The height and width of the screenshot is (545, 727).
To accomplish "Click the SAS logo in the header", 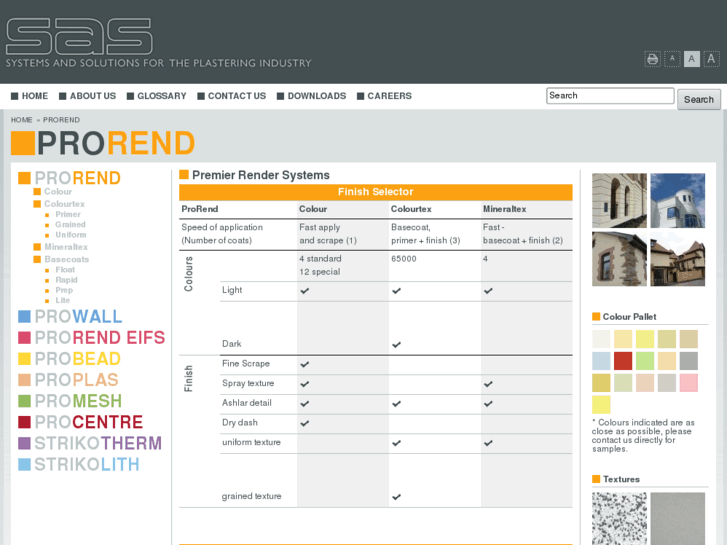I will click(x=79, y=37).
